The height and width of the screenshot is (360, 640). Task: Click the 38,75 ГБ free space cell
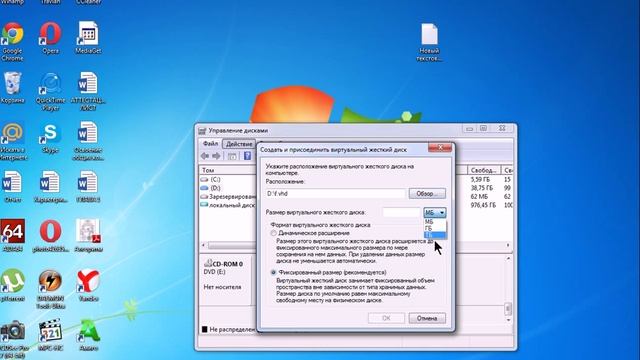click(482, 188)
